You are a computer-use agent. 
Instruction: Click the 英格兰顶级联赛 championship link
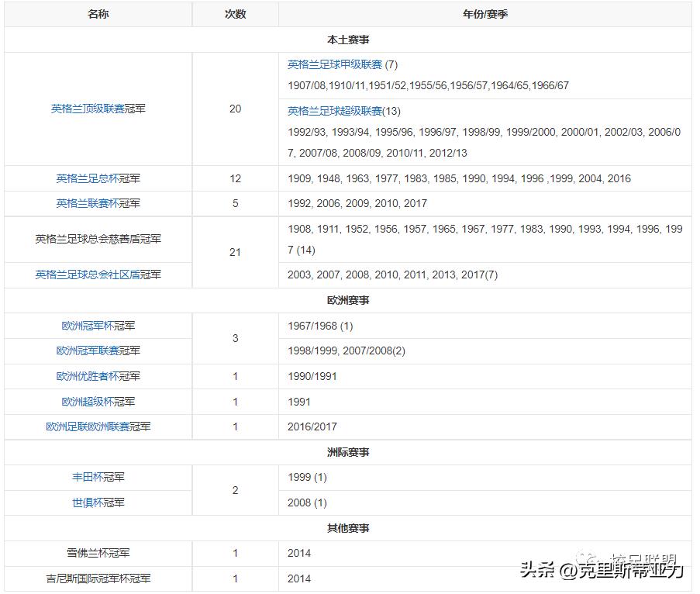(87, 109)
